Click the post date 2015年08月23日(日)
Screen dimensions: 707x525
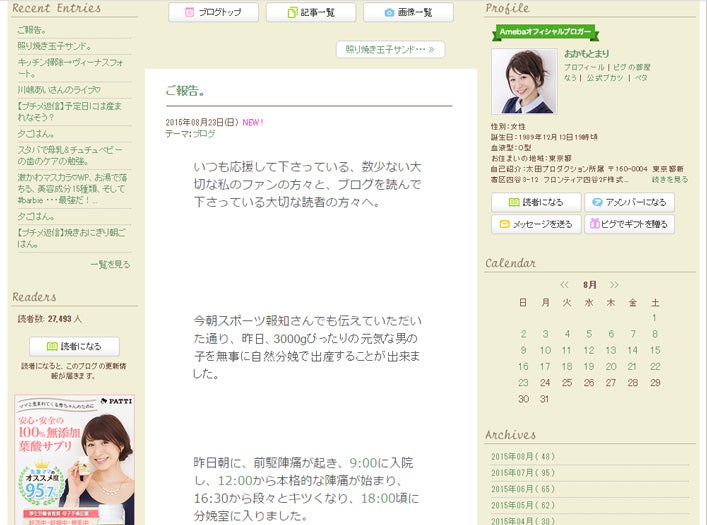[x=202, y=123]
